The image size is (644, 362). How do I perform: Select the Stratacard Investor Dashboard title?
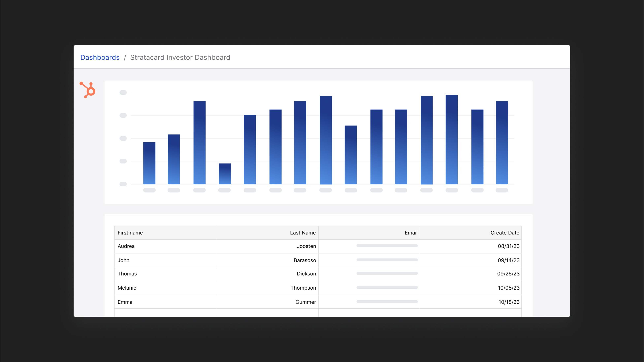(180, 58)
